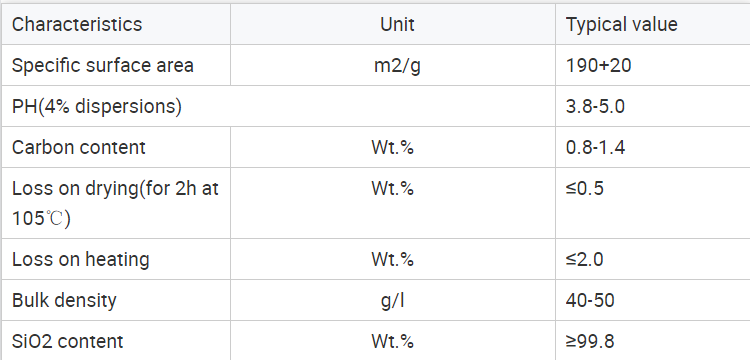This screenshot has height=360, width=750.
Task: Click the Unit column header
Action: [393, 24]
